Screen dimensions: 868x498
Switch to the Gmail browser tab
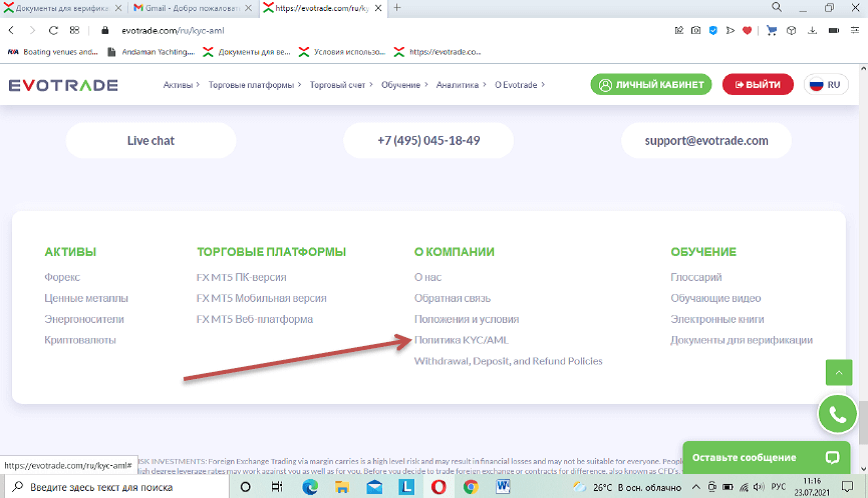190,8
